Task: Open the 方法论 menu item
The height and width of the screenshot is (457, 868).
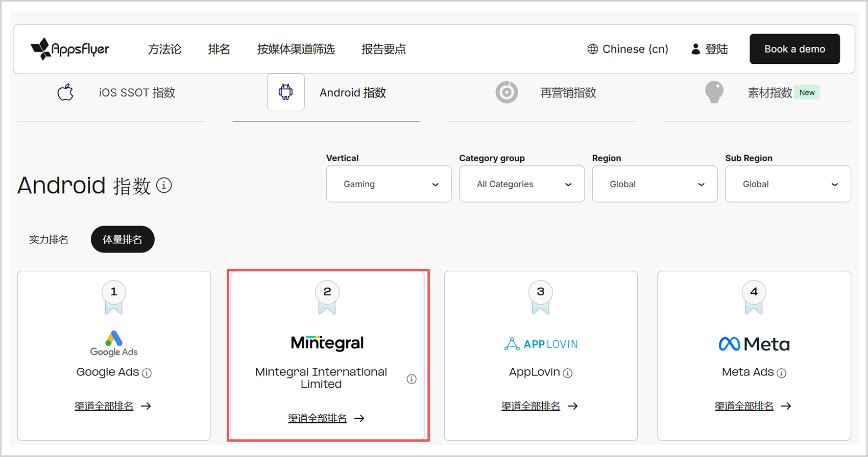Action: [x=164, y=49]
